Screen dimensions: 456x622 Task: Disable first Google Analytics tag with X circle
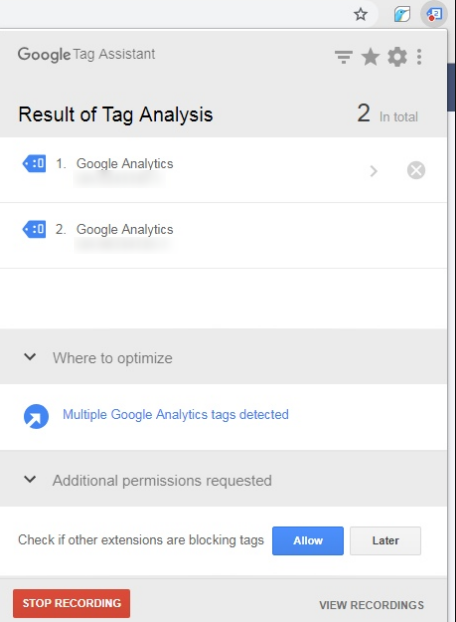(x=416, y=171)
